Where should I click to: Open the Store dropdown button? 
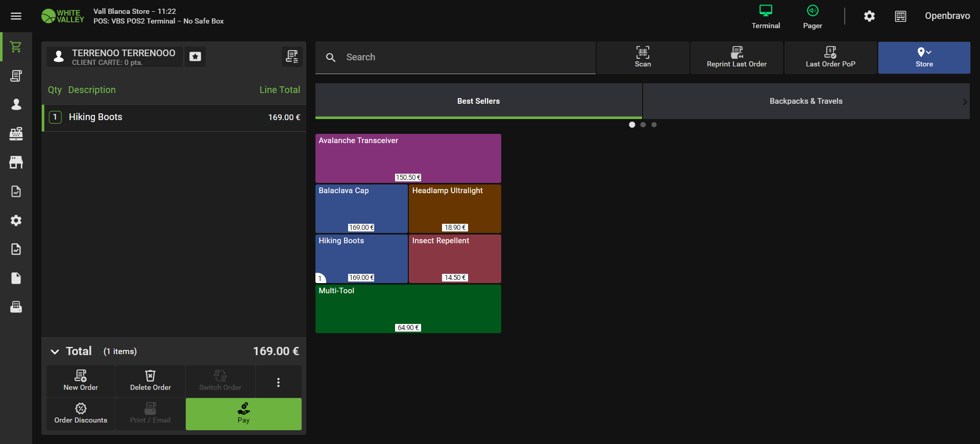coord(924,57)
